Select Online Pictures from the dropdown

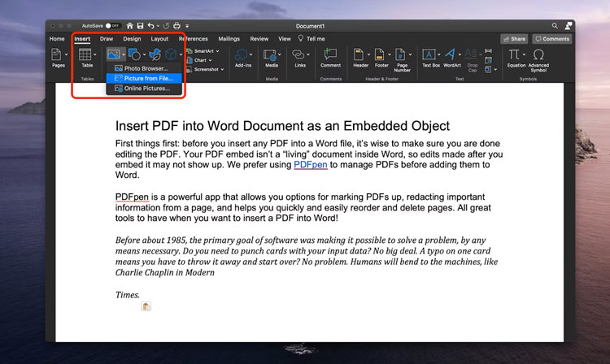click(146, 88)
